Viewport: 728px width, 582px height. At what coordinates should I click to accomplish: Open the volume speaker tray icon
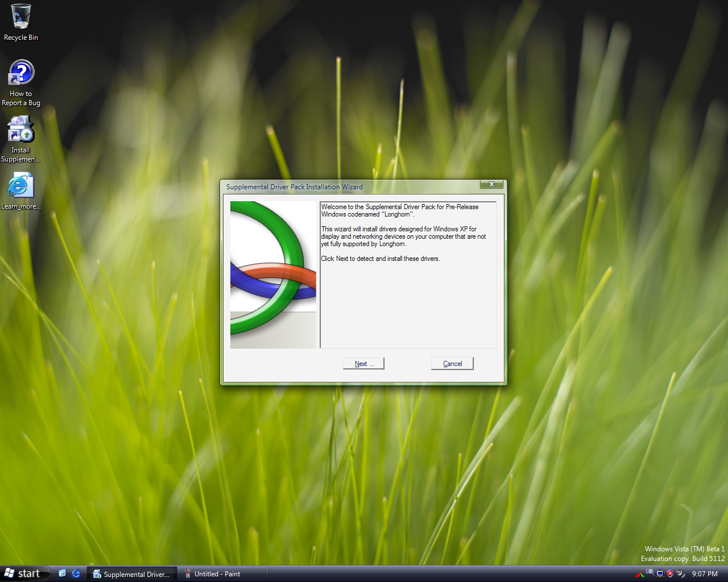680,574
